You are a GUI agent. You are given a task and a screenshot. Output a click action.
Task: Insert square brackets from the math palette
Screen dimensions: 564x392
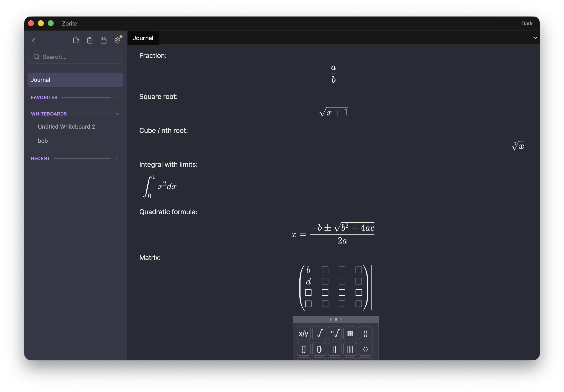[303, 349]
